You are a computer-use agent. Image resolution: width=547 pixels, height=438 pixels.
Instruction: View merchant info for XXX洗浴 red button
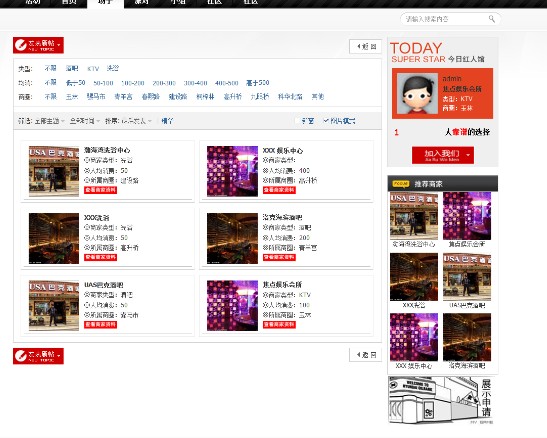coord(100,257)
